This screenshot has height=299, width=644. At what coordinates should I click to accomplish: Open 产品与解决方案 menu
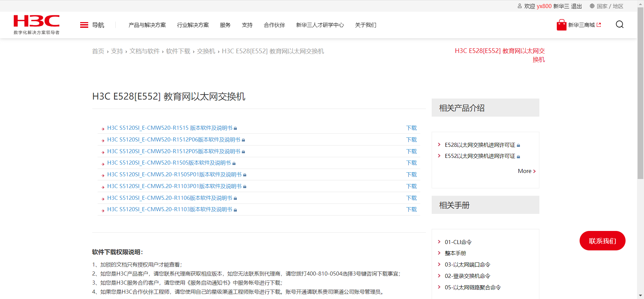(x=147, y=25)
